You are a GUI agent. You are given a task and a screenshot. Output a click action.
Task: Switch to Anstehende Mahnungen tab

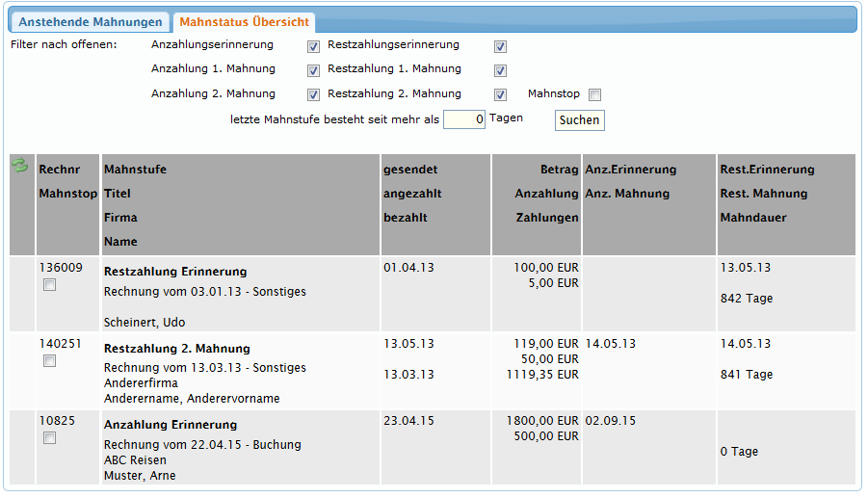[92, 22]
